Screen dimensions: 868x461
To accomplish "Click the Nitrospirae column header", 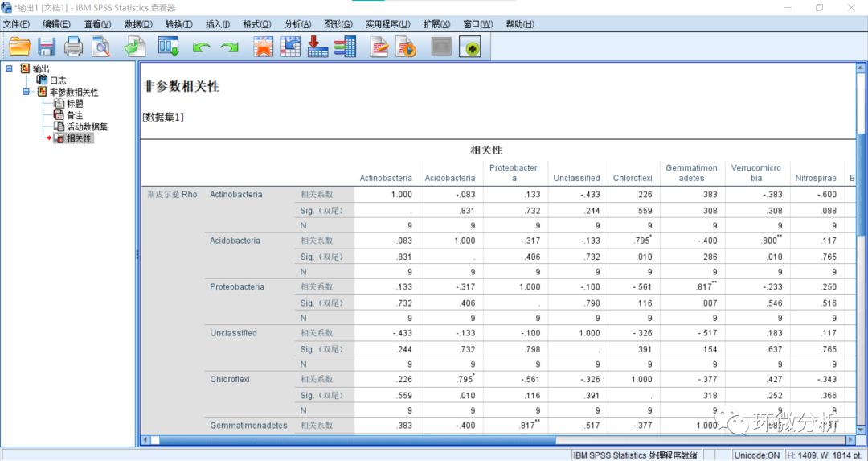I will [x=816, y=178].
